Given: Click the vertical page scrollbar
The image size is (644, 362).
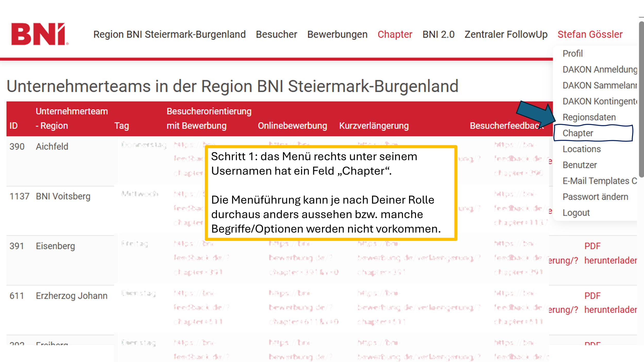Looking at the screenshot, I should 641,99.
